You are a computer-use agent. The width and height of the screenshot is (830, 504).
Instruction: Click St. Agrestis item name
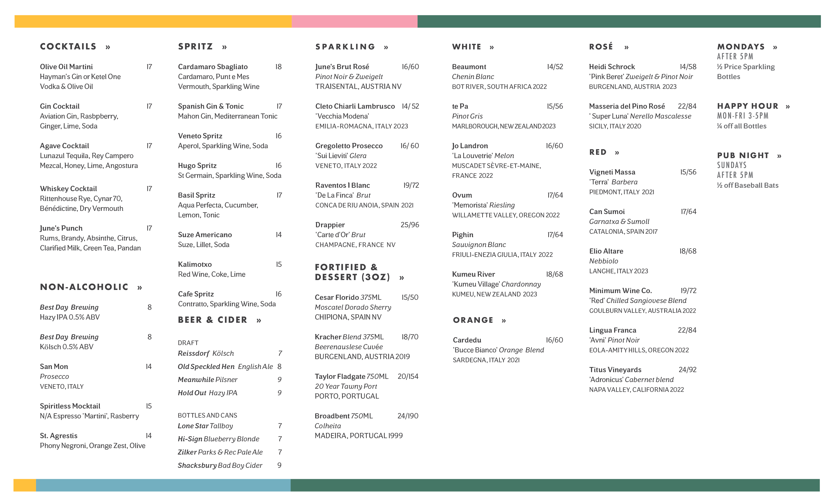pyautogui.click(x=59, y=436)
